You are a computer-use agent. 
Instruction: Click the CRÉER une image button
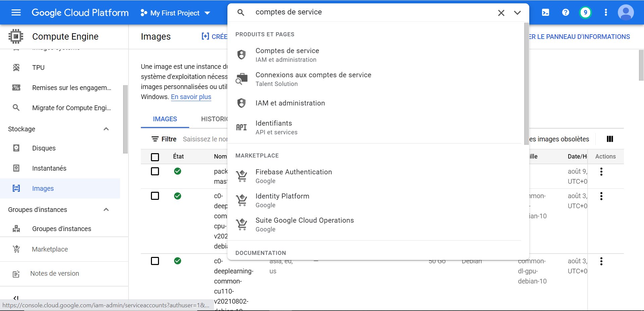click(x=214, y=36)
